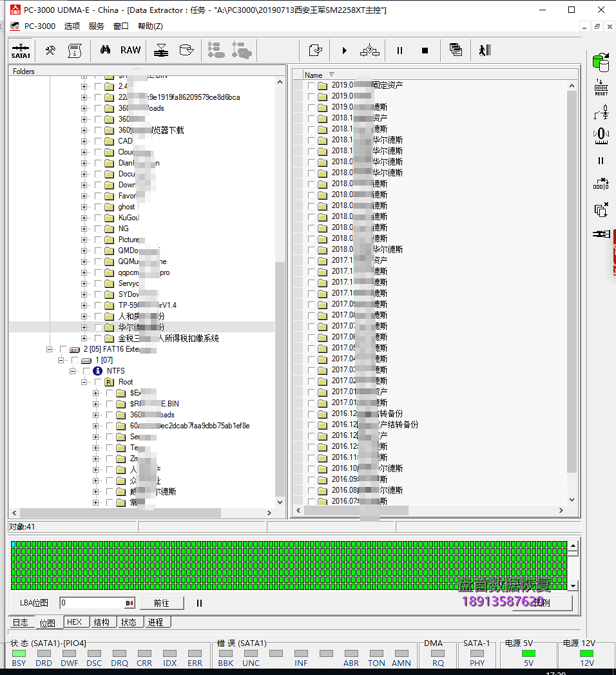This screenshot has height=675, width=616.
Task: Click the exit (running man) icon
Action: tap(485, 50)
